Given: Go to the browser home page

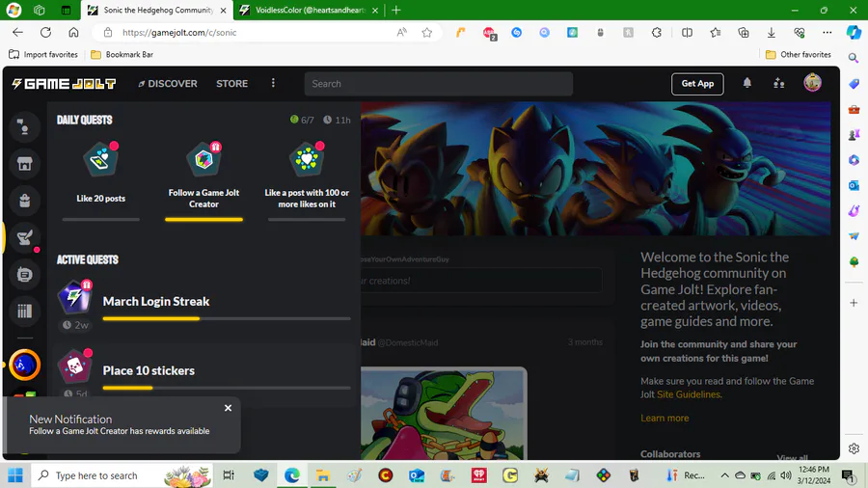Looking at the screenshot, I should (73, 32).
